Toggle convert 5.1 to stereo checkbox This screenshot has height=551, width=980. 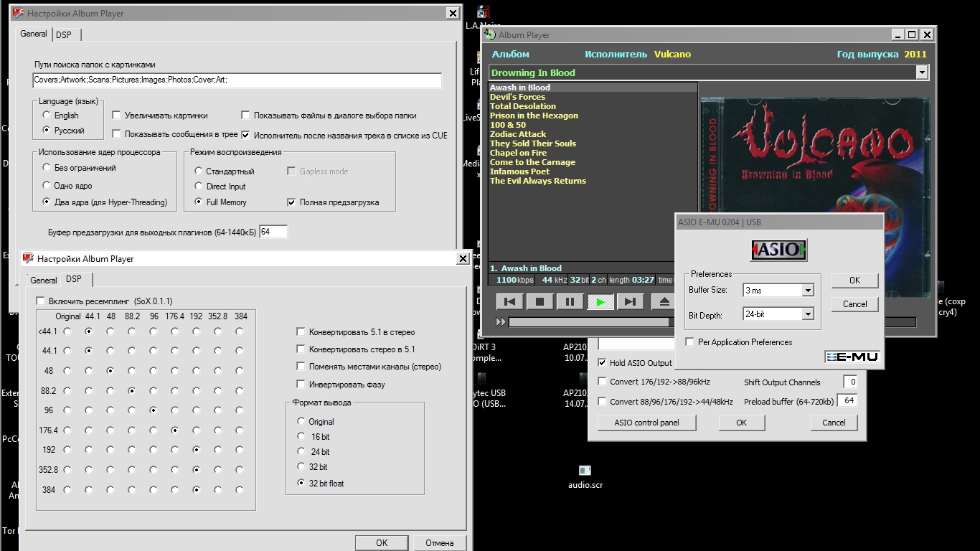pyautogui.click(x=301, y=332)
